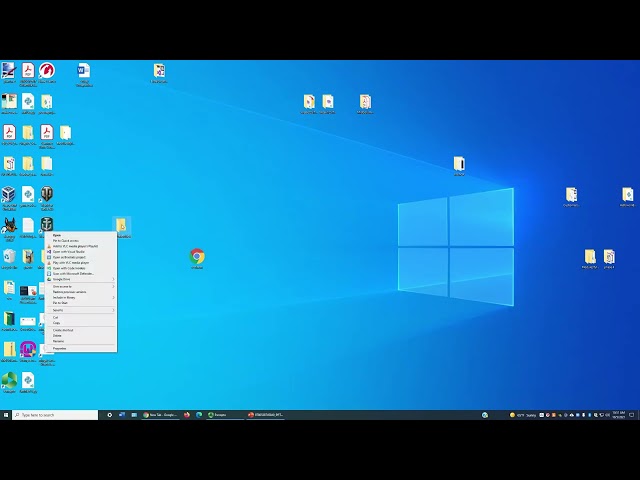Switch to Chrome New Tab taskbar window
The width and height of the screenshot is (640, 480).
point(160,415)
